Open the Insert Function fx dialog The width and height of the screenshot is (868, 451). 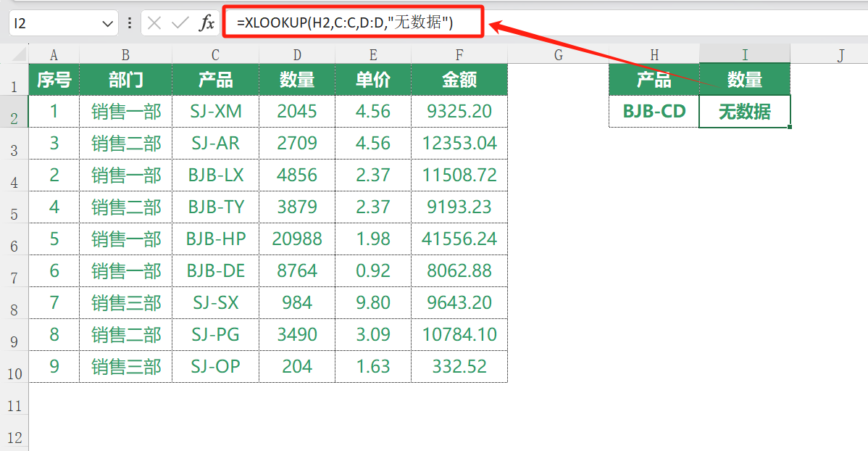coord(207,23)
